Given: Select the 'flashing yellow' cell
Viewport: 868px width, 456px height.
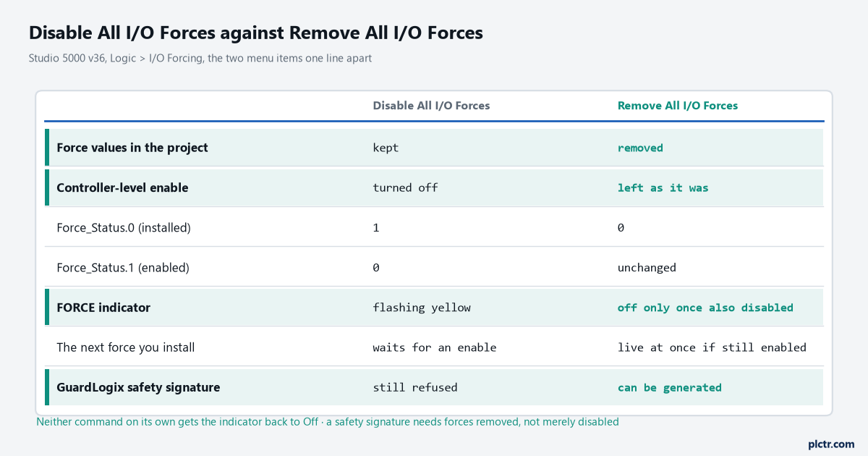Looking at the screenshot, I should tap(422, 308).
